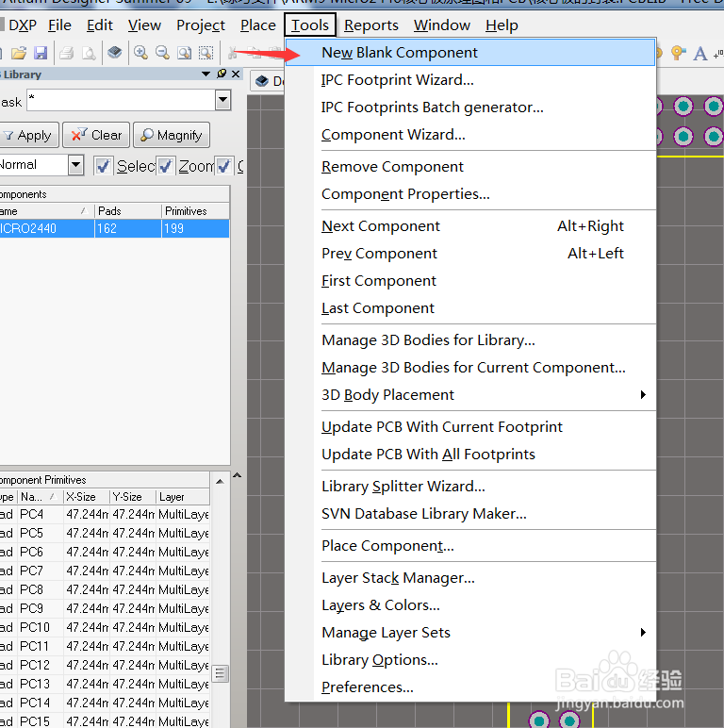Screen dimensions: 724x728
Task: Click the Magnify button
Action: pyautogui.click(x=172, y=135)
